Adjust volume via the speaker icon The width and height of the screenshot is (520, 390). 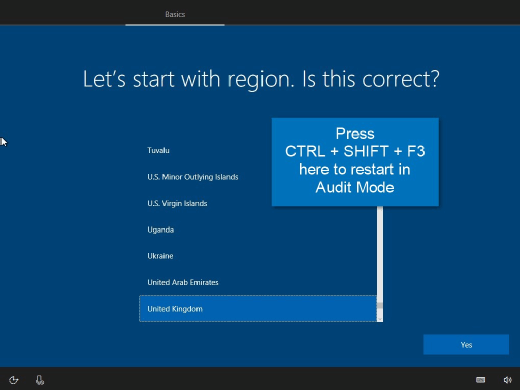coord(507,380)
